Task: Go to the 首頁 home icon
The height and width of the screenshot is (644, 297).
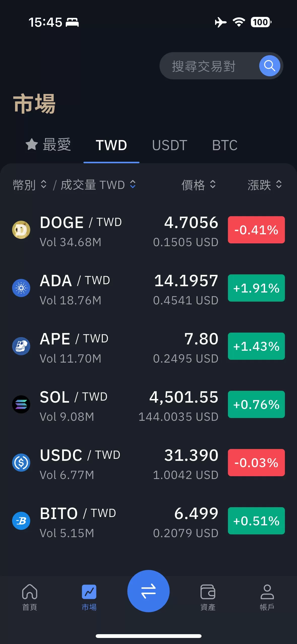Action: [x=30, y=592]
